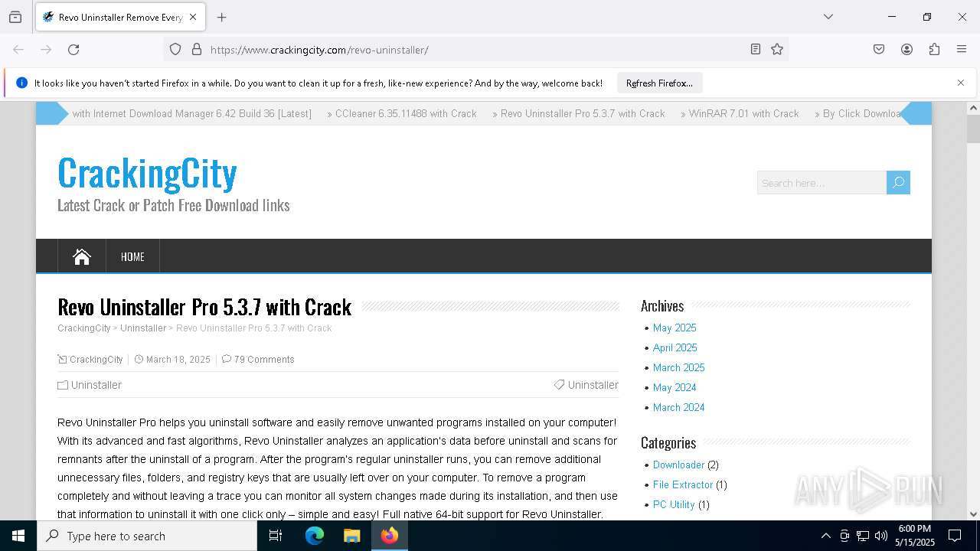Open Firefox account icon
This screenshot has height=551, width=980.
[x=906, y=49]
